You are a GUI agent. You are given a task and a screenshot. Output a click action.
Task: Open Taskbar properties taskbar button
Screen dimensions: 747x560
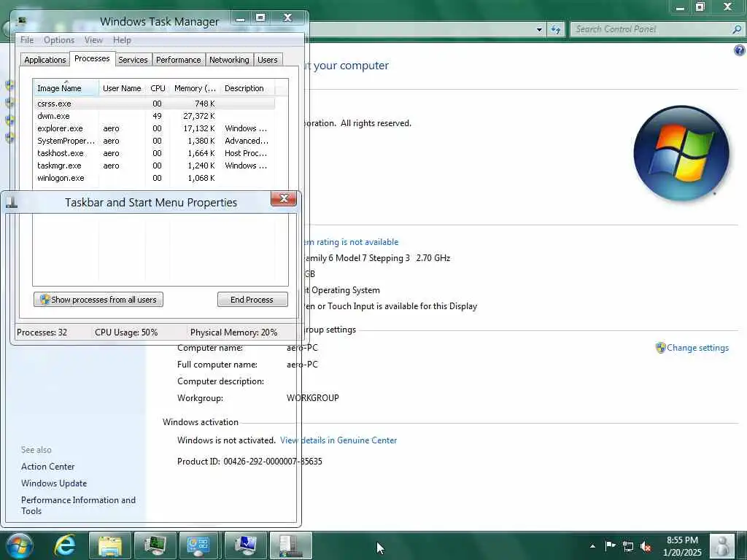[290, 545]
